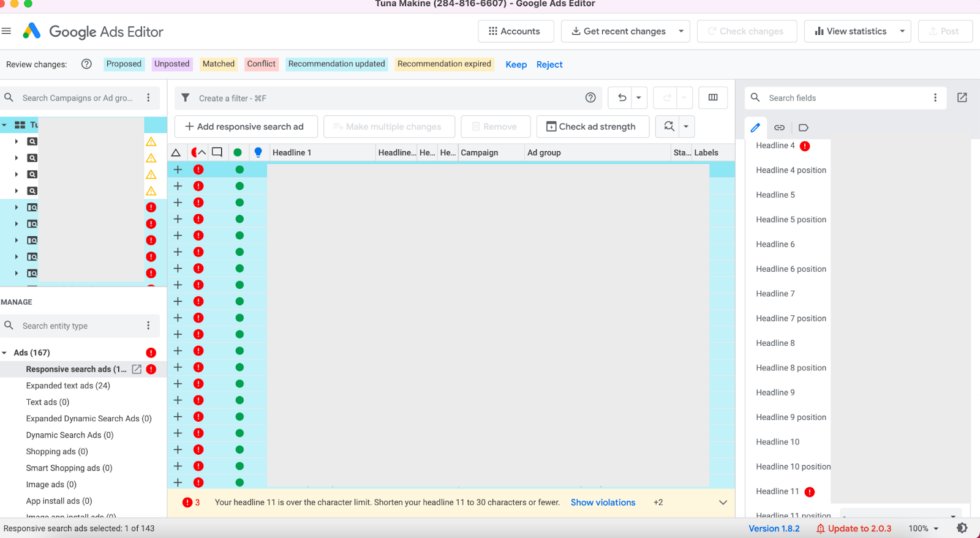Click the error icon next to Ads (167)
The image size is (980, 538).
tap(151, 353)
